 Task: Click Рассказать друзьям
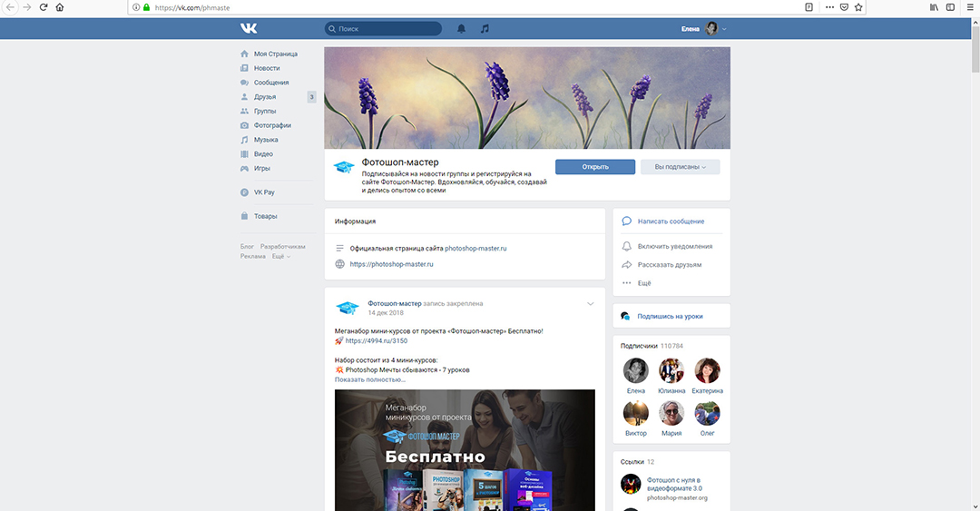pos(671,264)
